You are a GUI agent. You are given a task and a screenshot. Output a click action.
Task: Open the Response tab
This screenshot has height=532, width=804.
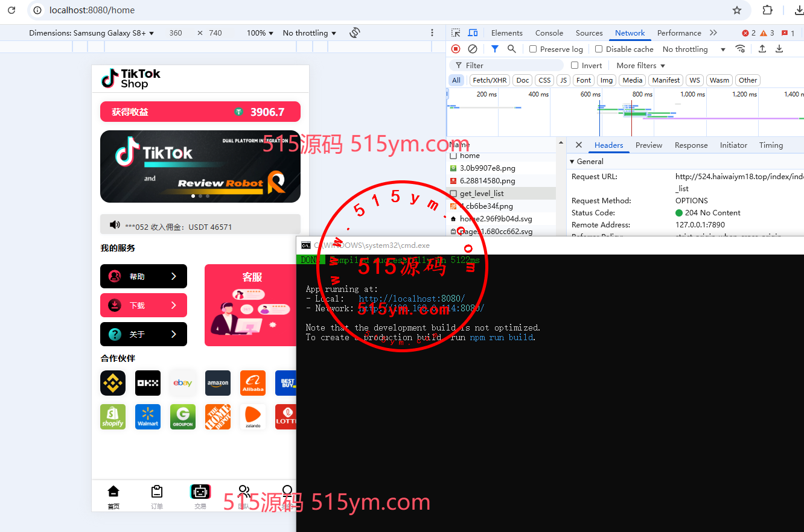coord(691,145)
